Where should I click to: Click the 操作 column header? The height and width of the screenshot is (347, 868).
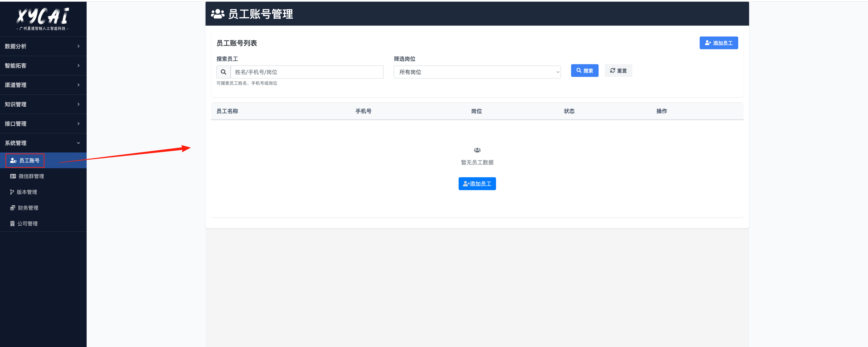pyautogui.click(x=661, y=111)
